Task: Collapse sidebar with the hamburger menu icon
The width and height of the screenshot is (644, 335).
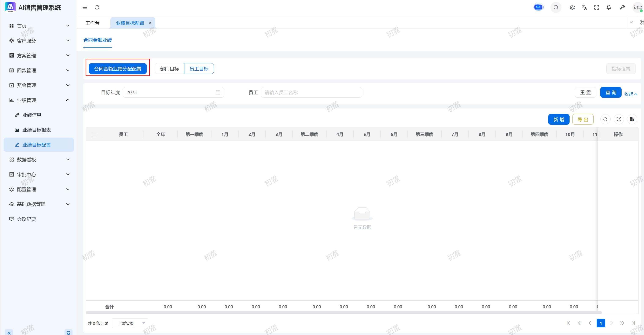Action: 85,7
